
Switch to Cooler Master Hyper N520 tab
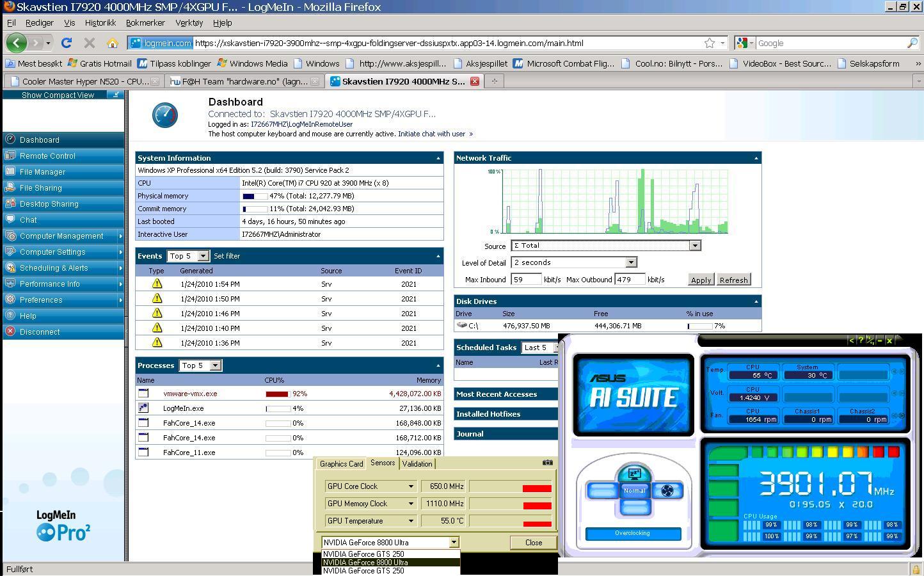point(83,81)
